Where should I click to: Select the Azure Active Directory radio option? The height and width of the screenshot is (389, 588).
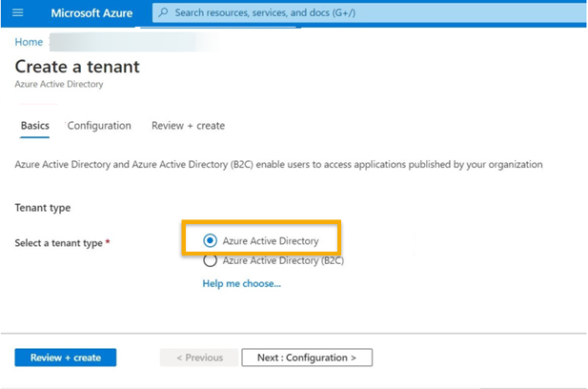click(211, 241)
